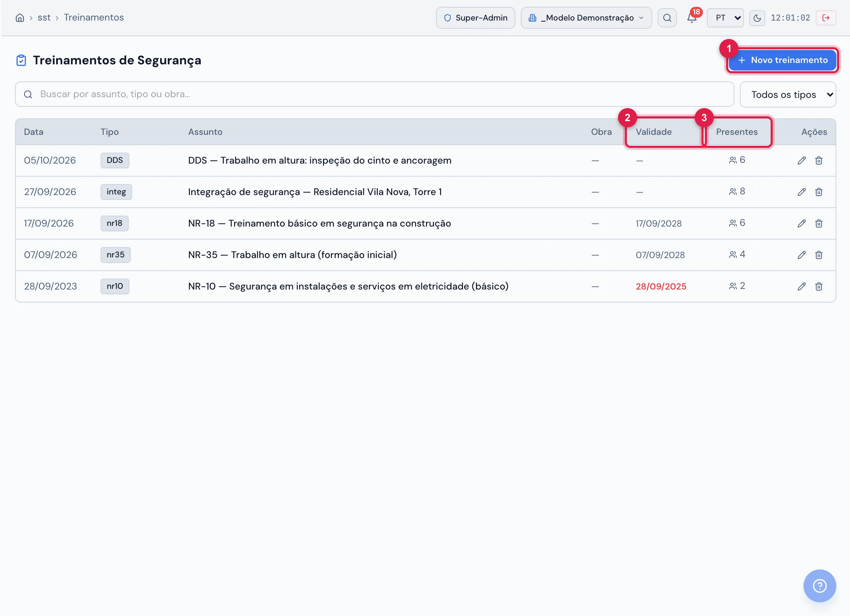Click the Super-Admin role badge

tap(476, 17)
